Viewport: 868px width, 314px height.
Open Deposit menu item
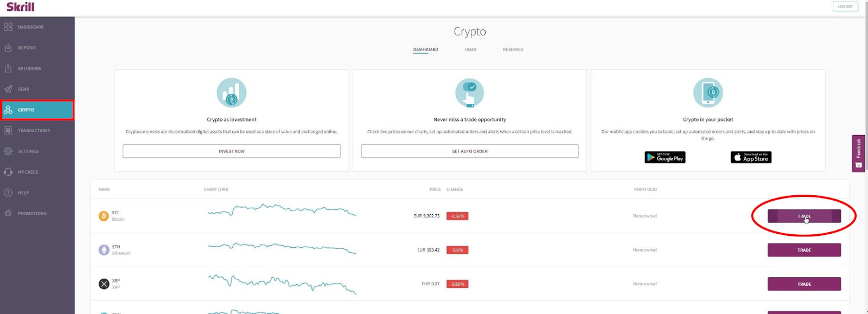[x=27, y=48]
